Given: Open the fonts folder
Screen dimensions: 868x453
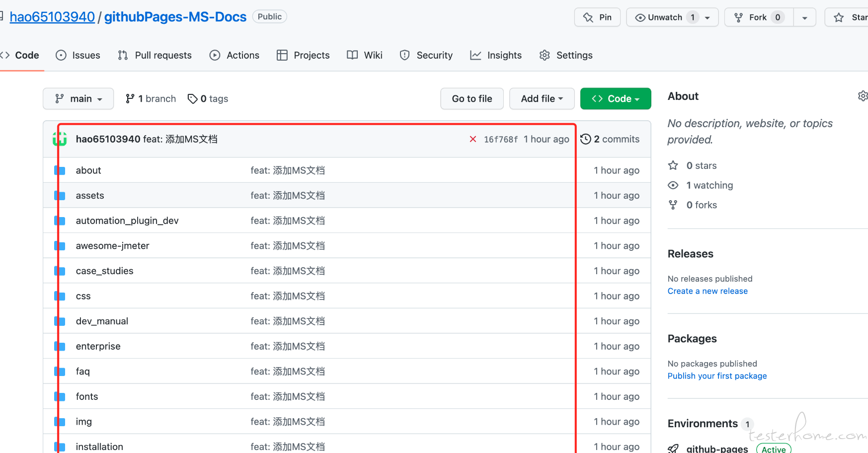Looking at the screenshot, I should pyautogui.click(x=87, y=396).
